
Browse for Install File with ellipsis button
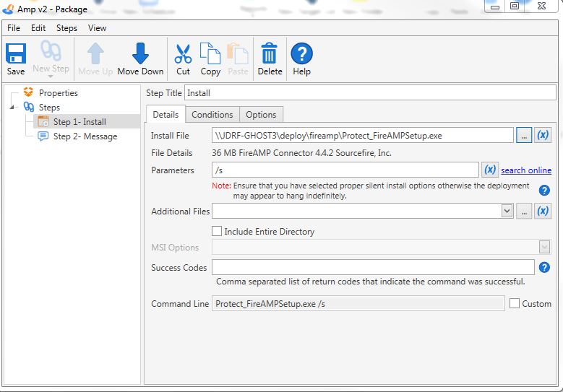click(524, 135)
